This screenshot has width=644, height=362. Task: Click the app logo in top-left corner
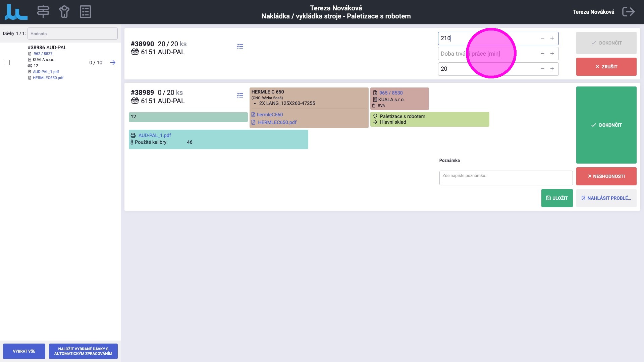(x=16, y=12)
